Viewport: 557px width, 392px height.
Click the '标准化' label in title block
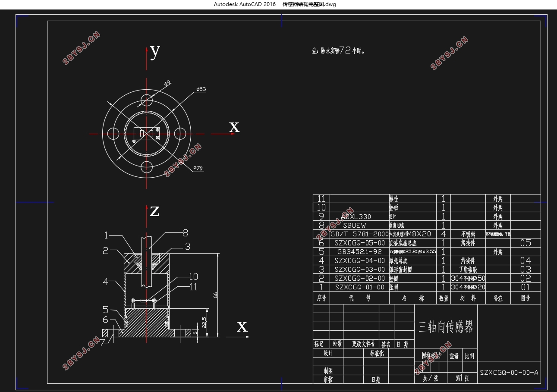tap(376, 353)
